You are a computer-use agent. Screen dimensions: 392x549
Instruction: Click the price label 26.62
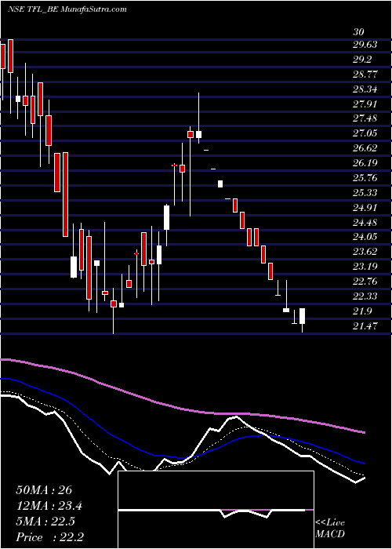tap(365, 148)
